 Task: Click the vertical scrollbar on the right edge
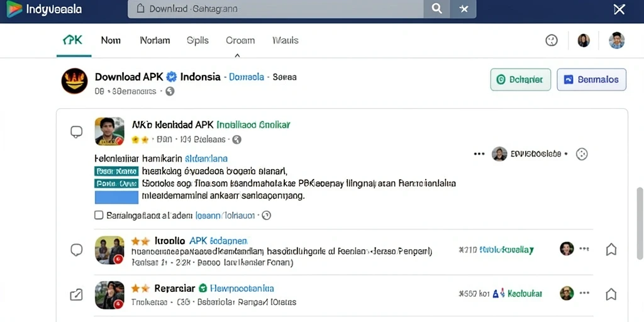coord(640,223)
